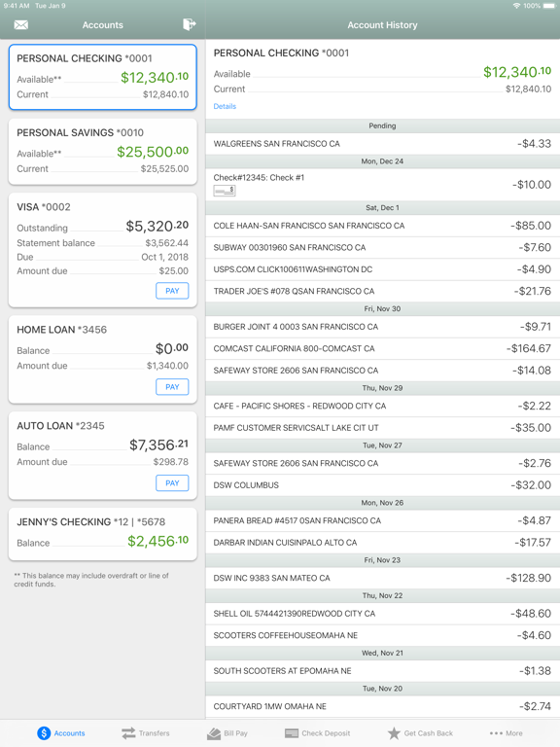
Task: Open the PAMF CUSTOMER SERVICSALT LAKE transaction
Action: coord(383,428)
